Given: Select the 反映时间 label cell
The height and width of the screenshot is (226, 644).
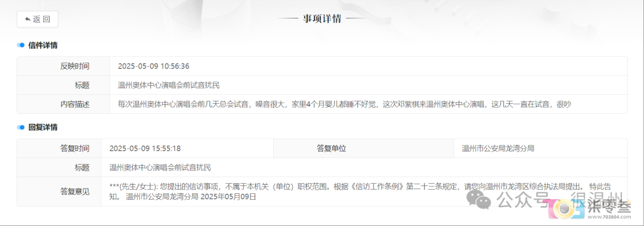Looking at the screenshot, I should point(63,66).
